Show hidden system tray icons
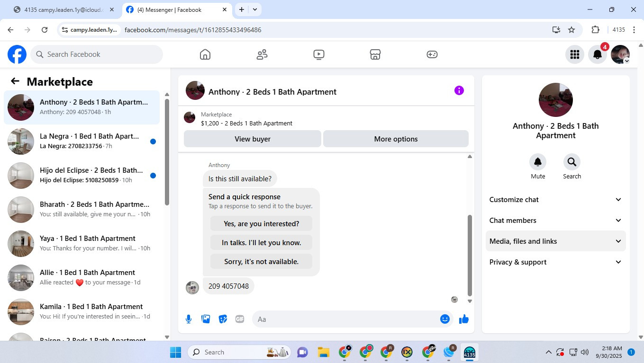 pyautogui.click(x=549, y=352)
